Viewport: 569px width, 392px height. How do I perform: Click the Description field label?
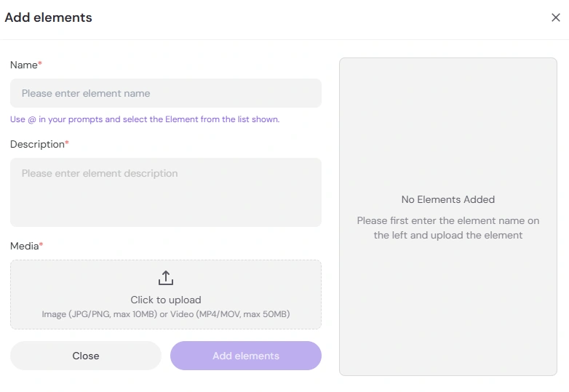pos(37,145)
